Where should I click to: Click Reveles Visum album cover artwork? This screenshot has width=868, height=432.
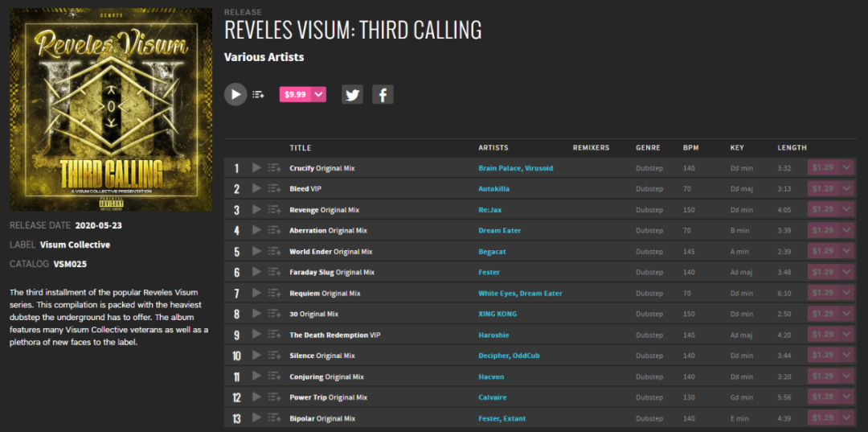coord(110,109)
